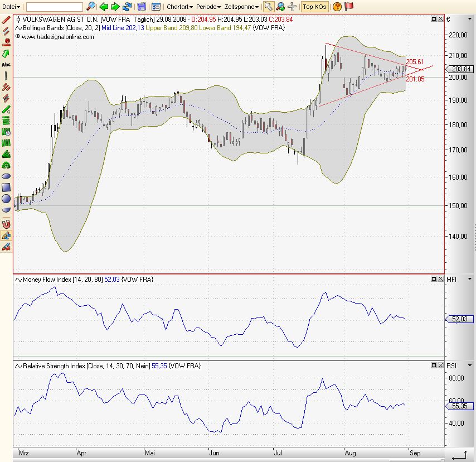The height and width of the screenshot is (462, 476).
Task: Maximize the Relative Strength Index pane
Action: point(434,365)
